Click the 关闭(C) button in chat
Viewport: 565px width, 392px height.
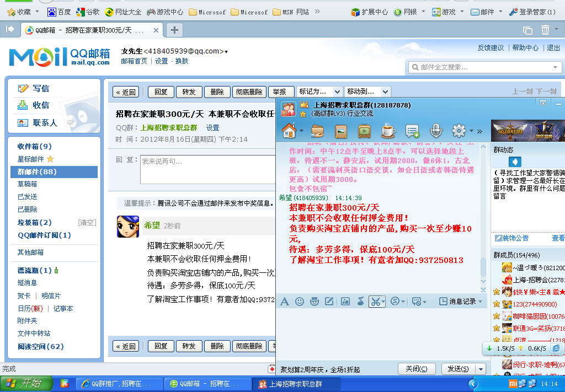coord(416,369)
